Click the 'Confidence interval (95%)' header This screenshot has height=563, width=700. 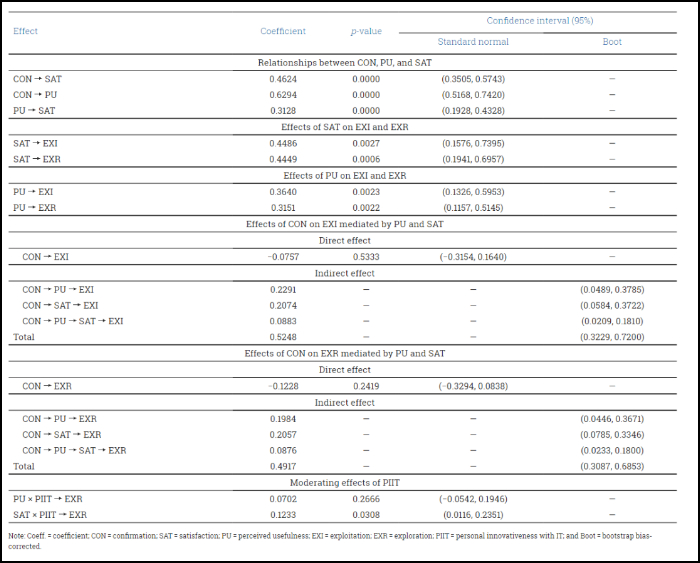click(540, 21)
